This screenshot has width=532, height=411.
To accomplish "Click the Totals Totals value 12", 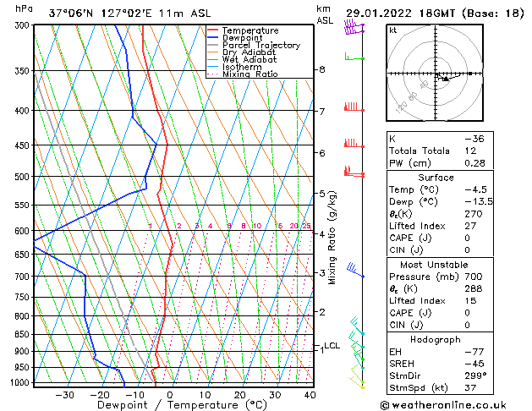I will tap(470, 151).
